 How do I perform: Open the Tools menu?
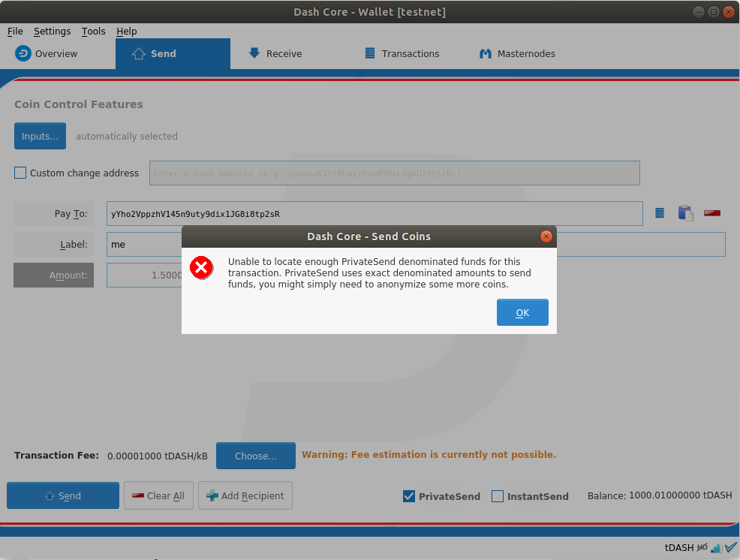(x=94, y=32)
